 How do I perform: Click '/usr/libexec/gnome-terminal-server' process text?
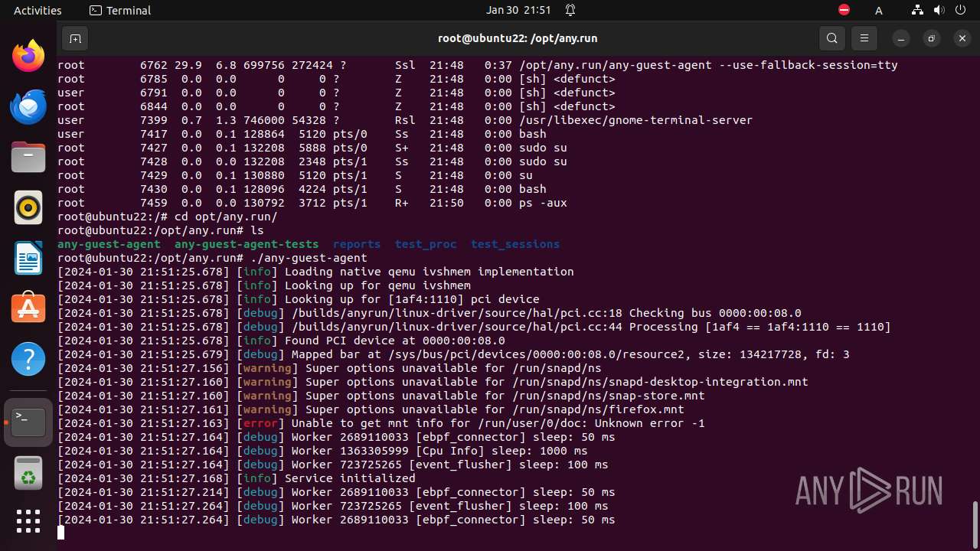(635, 120)
